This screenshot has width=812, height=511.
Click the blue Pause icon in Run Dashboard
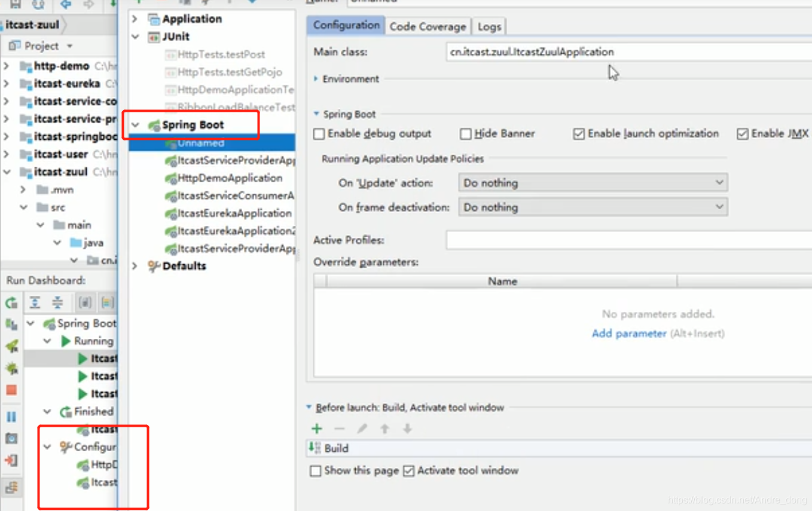11,417
